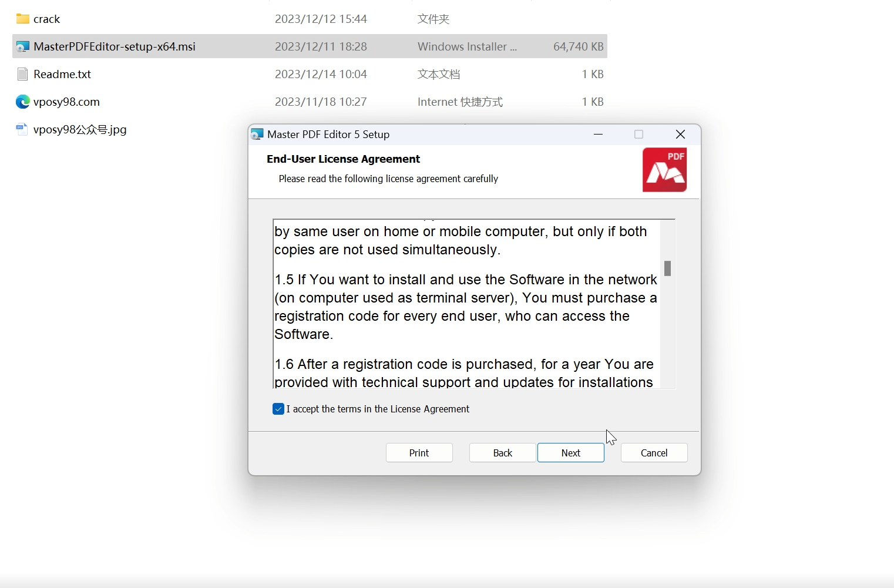Image resolution: width=894 pixels, height=588 pixels.
Task: Click the MasterPDFEditor MSI installer file icon
Action: tap(22, 46)
